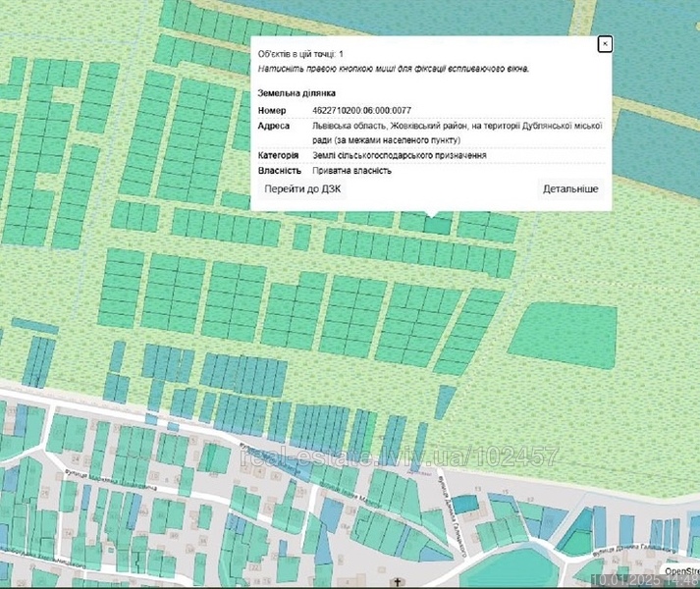Screen dimensions: 700x589
Task: Click the category value "Землі сільськогосподарського призначення"
Action: point(400,155)
